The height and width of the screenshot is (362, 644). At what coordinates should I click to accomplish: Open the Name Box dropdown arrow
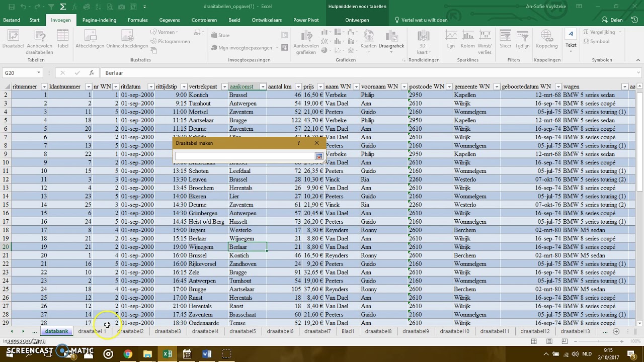39,73
